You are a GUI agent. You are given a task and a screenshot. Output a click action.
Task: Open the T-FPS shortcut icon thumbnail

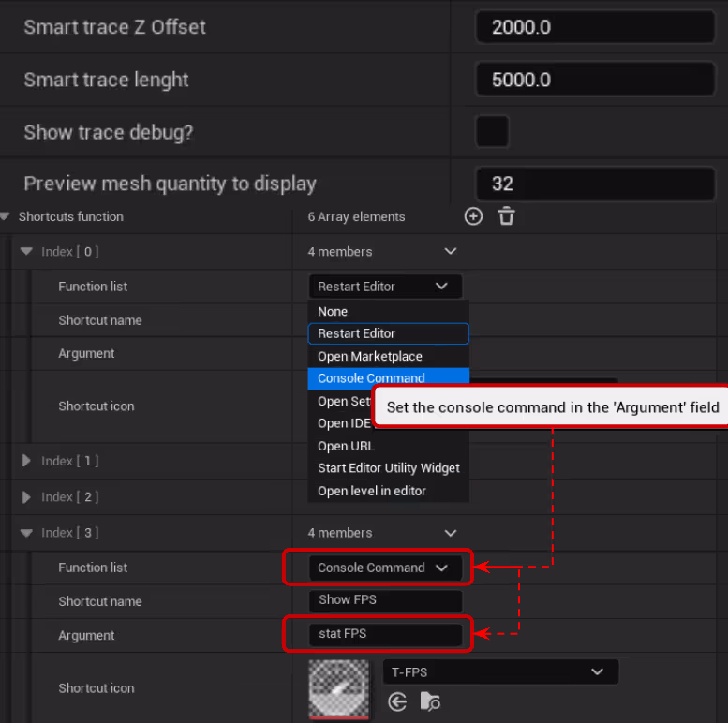tap(339, 689)
